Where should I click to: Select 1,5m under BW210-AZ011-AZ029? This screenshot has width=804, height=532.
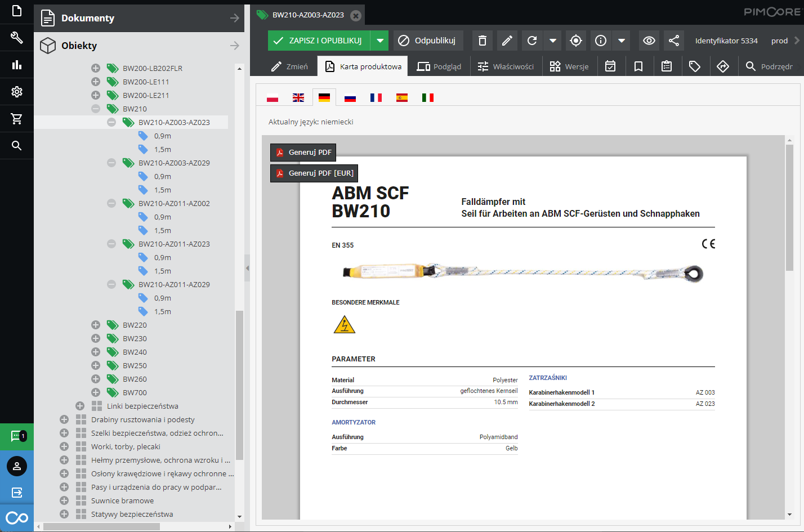[163, 311]
